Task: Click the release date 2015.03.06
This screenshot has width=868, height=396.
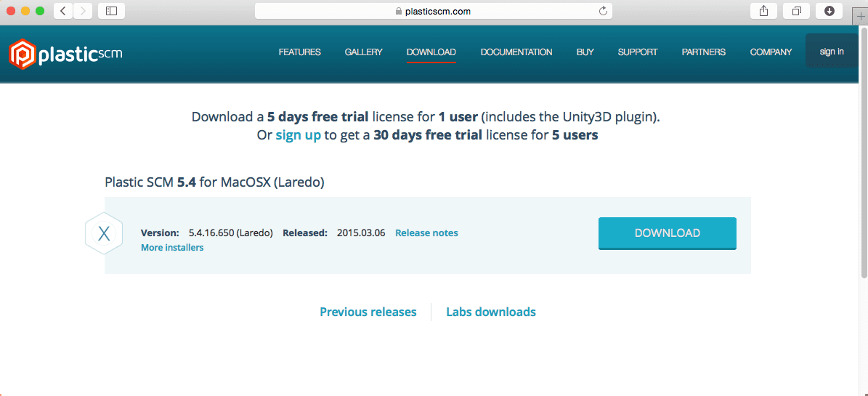Action: [361, 233]
